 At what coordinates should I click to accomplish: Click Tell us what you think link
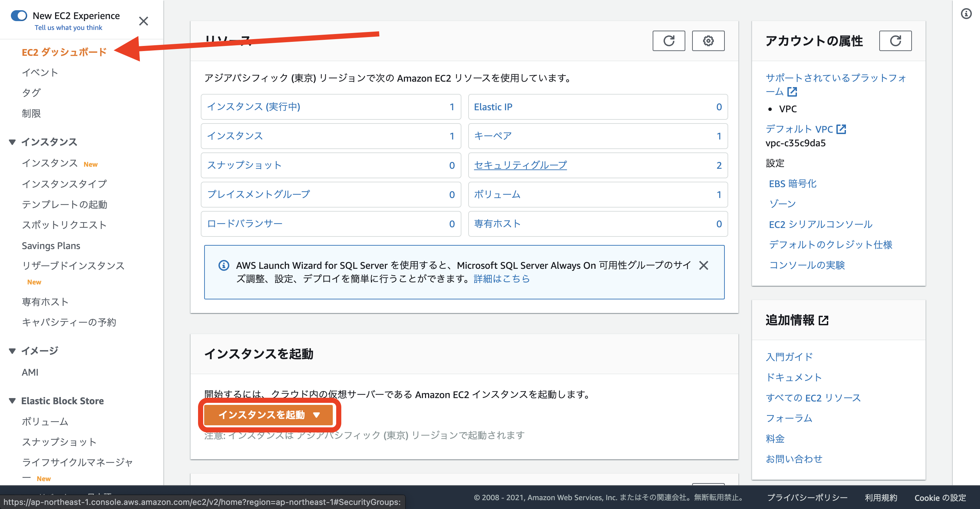coord(68,28)
